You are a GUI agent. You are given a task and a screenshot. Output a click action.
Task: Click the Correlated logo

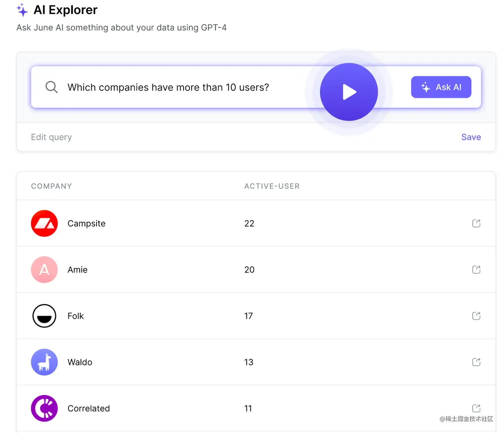point(44,408)
